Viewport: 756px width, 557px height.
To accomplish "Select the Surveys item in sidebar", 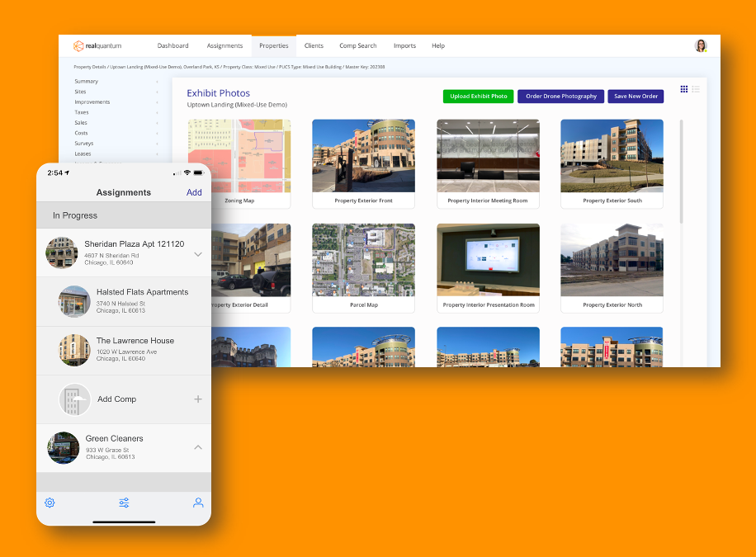I will point(82,143).
